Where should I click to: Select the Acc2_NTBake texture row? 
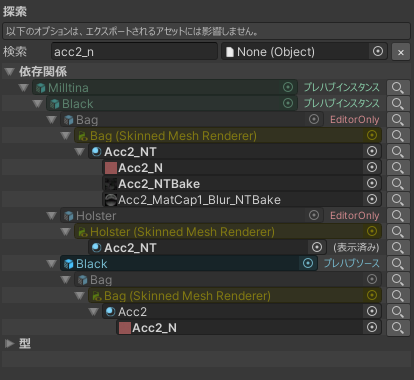point(242,184)
